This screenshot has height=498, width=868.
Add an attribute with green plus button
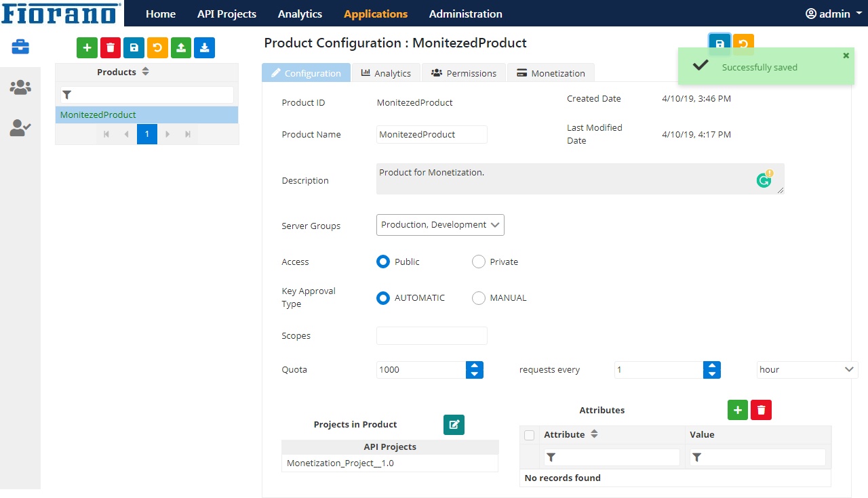738,410
